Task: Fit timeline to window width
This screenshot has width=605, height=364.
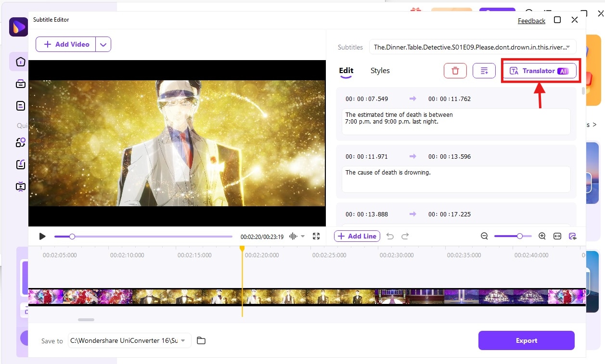Action: 557,236
